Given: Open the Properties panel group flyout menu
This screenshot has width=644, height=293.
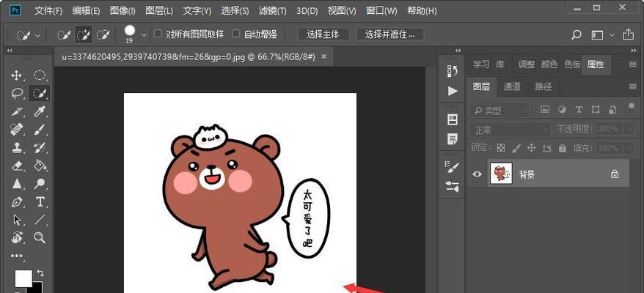Looking at the screenshot, I should [632, 64].
